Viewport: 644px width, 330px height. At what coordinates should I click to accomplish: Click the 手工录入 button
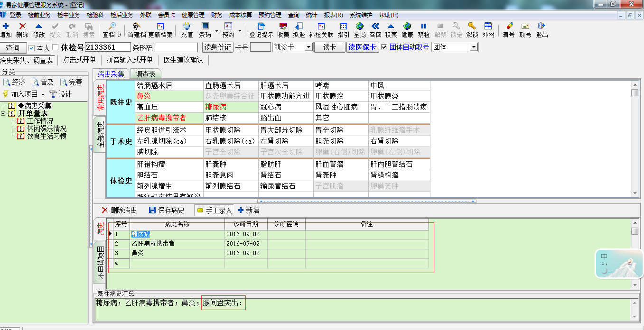point(215,210)
